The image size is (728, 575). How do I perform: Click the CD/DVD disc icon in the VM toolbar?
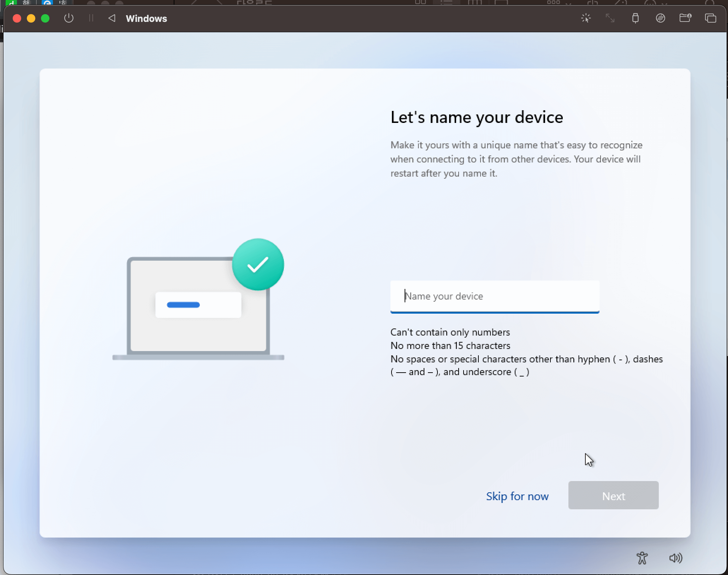point(661,18)
